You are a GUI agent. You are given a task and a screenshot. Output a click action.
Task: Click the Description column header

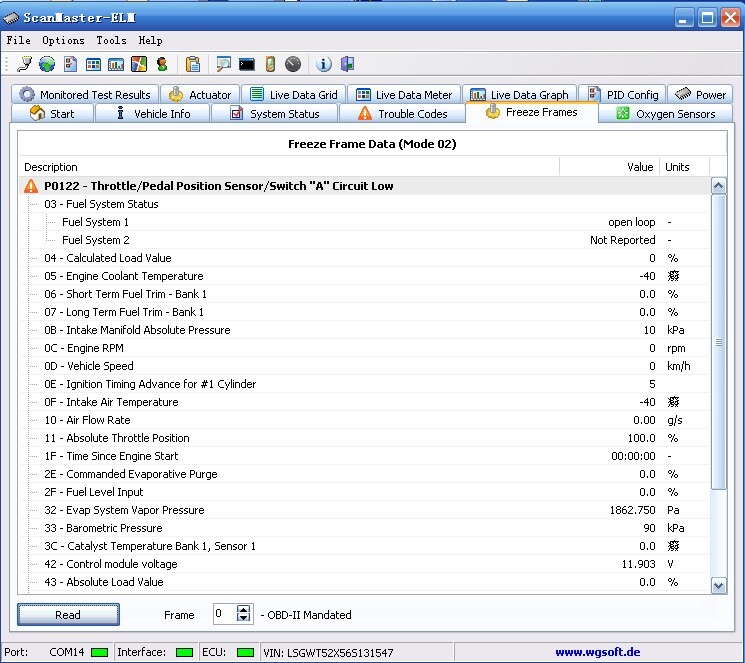289,167
